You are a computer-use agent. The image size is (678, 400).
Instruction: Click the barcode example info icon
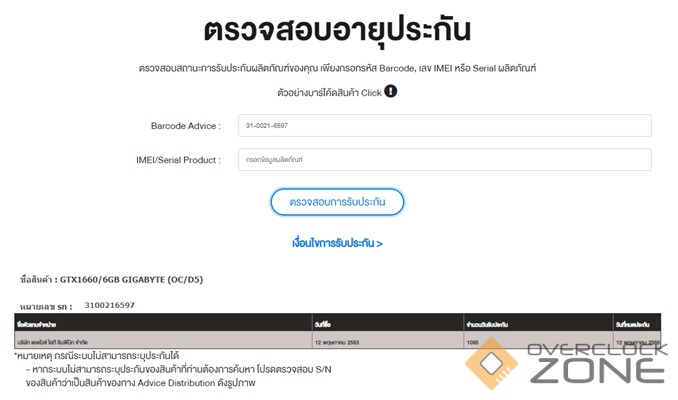(390, 91)
